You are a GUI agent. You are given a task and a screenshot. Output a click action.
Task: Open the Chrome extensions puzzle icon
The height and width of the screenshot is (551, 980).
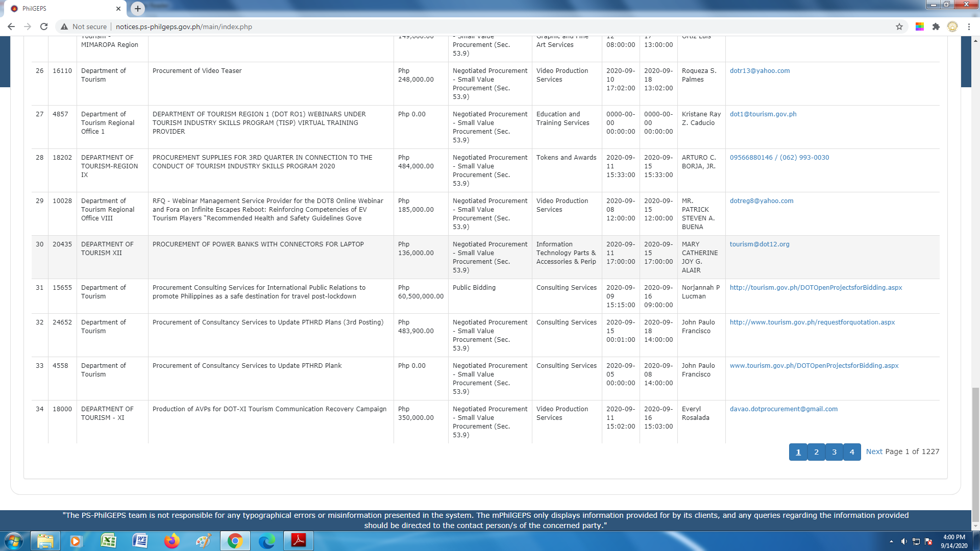tap(936, 27)
